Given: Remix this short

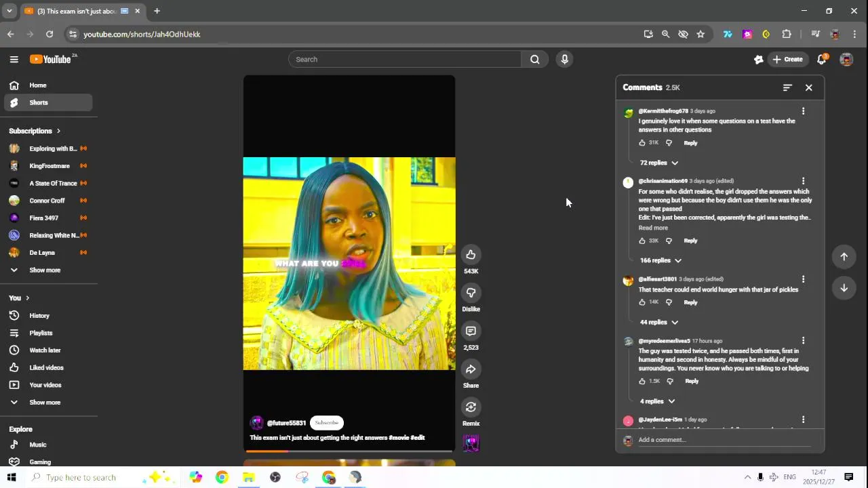Looking at the screenshot, I should coord(471,407).
